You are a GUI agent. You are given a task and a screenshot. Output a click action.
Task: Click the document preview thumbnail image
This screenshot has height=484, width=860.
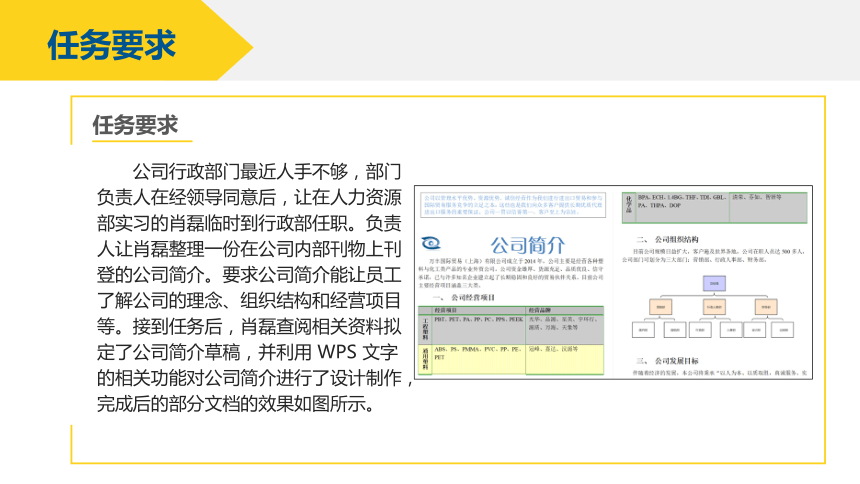pos(613,282)
